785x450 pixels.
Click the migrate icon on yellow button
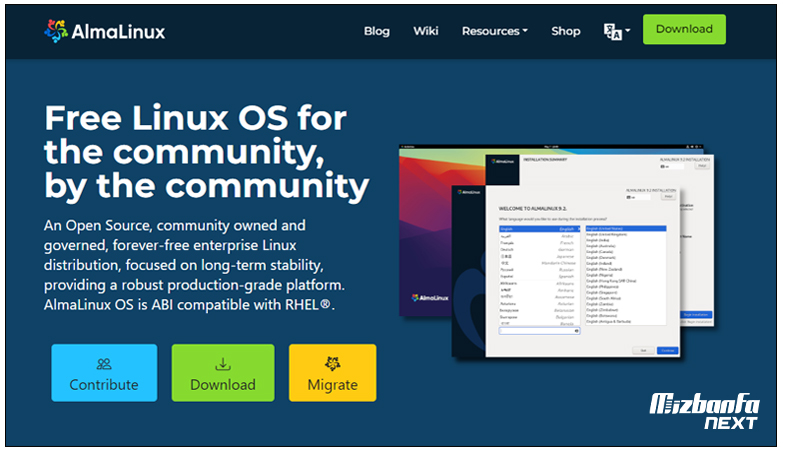pyautogui.click(x=332, y=363)
